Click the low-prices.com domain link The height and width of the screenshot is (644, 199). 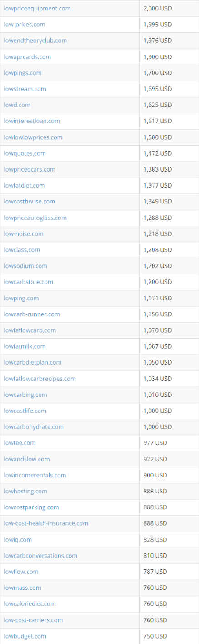[x=25, y=25]
